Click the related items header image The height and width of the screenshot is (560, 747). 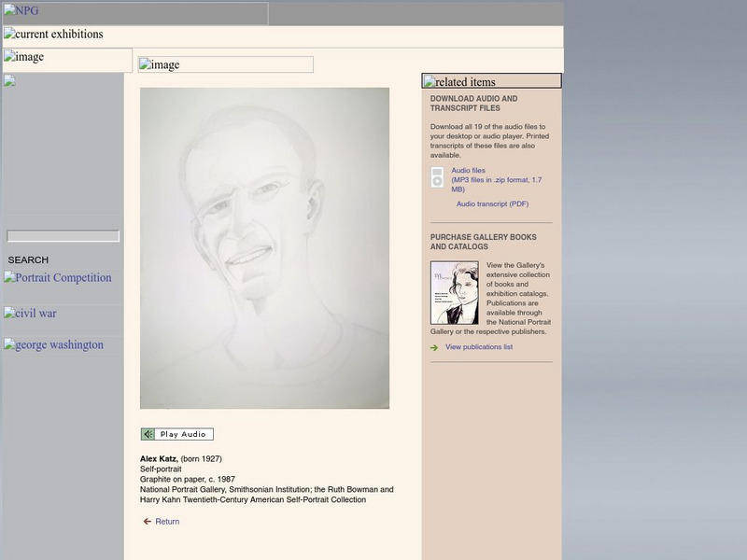[492, 81]
